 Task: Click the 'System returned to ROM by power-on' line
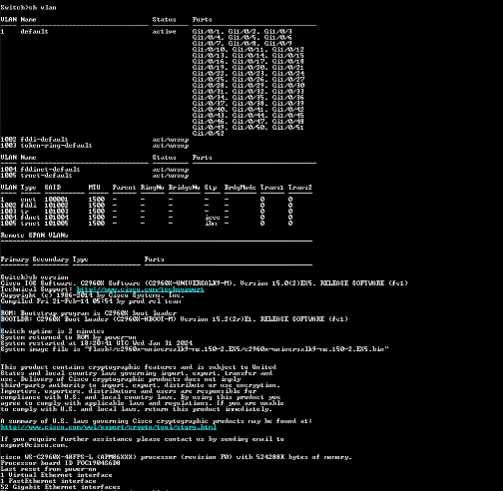click(x=68, y=337)
